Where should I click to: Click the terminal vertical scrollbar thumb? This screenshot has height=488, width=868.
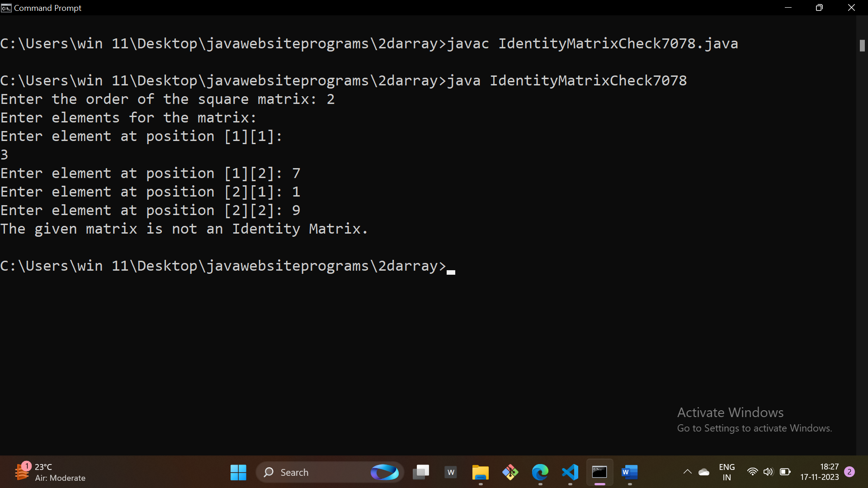[862, 45]
